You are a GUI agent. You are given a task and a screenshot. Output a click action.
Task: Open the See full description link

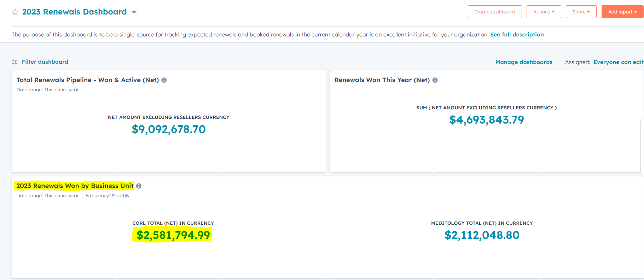click(x=517, y=34)
